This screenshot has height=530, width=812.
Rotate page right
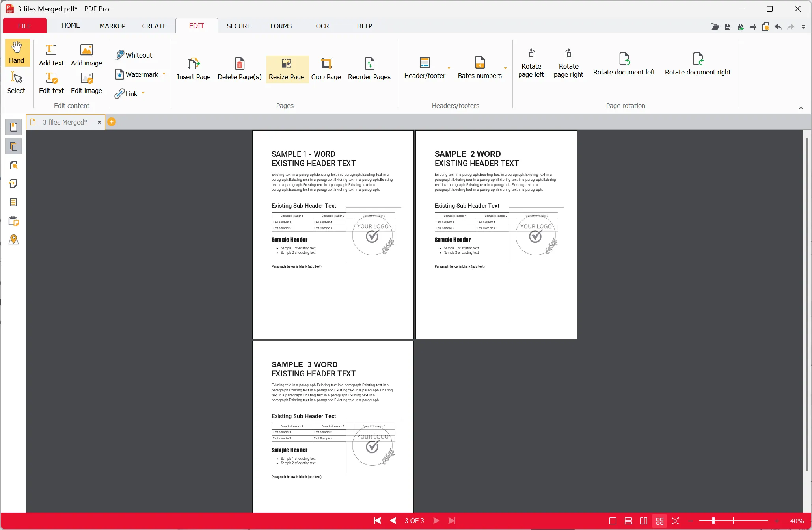[x=568, y=63]
